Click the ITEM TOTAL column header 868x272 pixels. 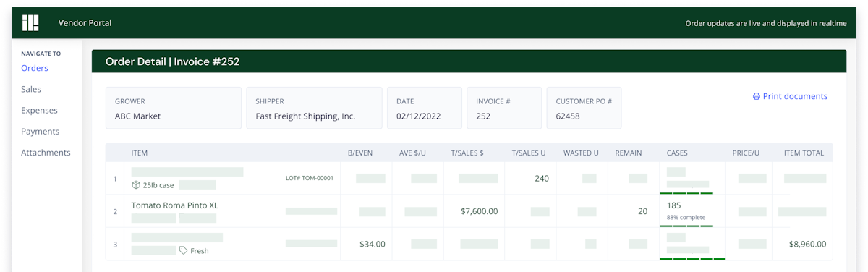804,153
